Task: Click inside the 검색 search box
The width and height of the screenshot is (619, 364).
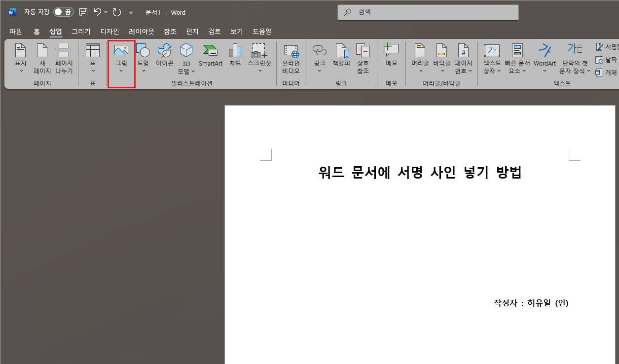Action: point(428,12)
